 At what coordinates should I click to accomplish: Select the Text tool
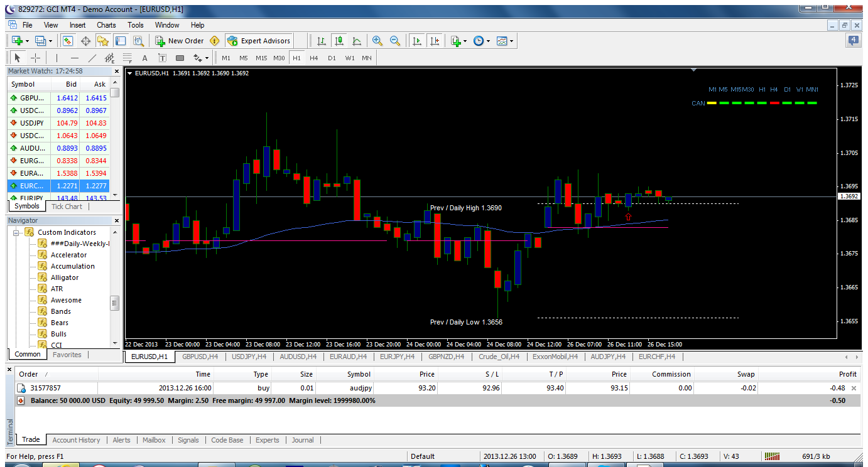coord(144,58)
